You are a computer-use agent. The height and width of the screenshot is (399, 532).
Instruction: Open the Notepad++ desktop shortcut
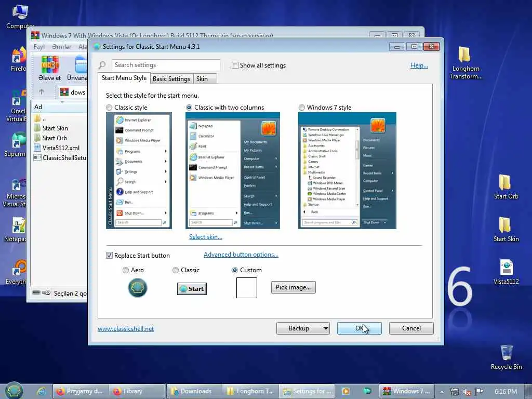(x=16, y=230)
